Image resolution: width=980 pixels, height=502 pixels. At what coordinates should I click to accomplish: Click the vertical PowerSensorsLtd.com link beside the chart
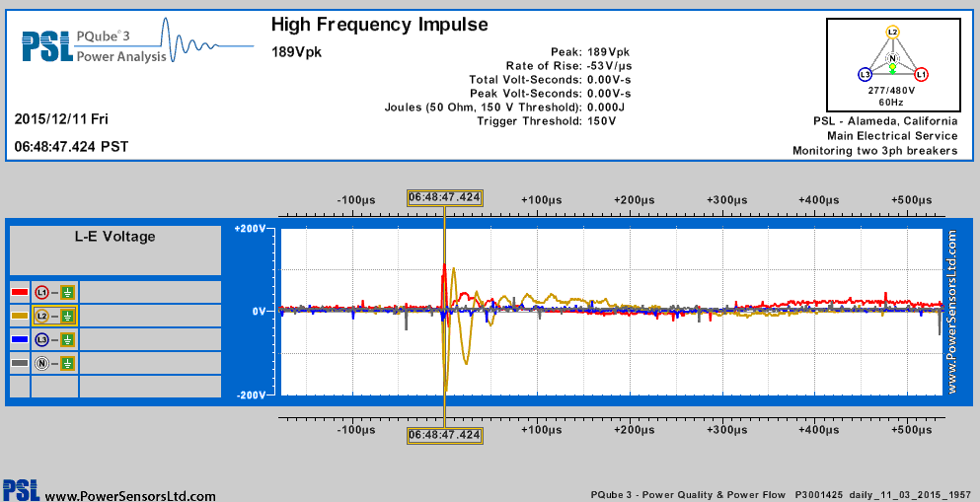tap(952, 312)
